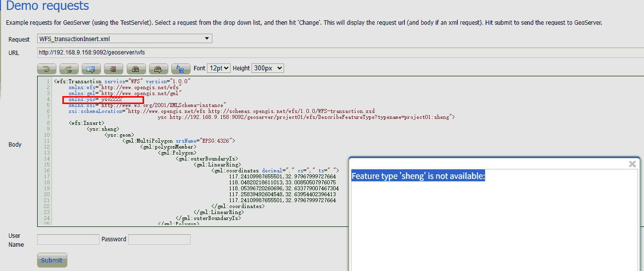The height and width of the screenshot is (271, 644).
Task: Click the gml:MultiPolygon srsName line
Action: pyautogui.click(x=178, y=141)
